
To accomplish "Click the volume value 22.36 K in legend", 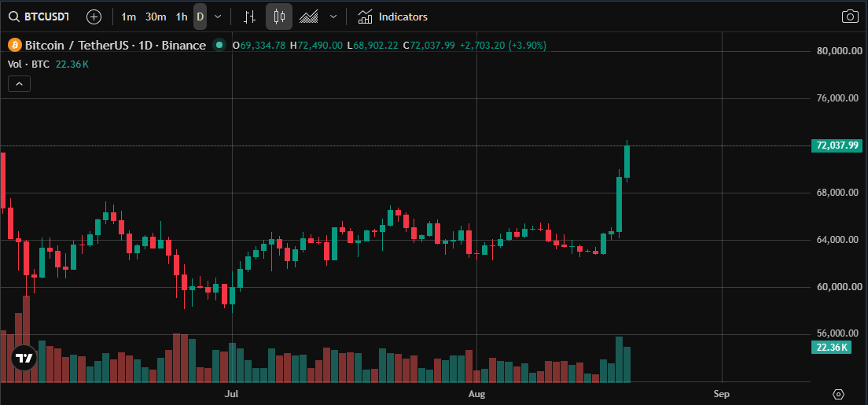I will 72,64.
